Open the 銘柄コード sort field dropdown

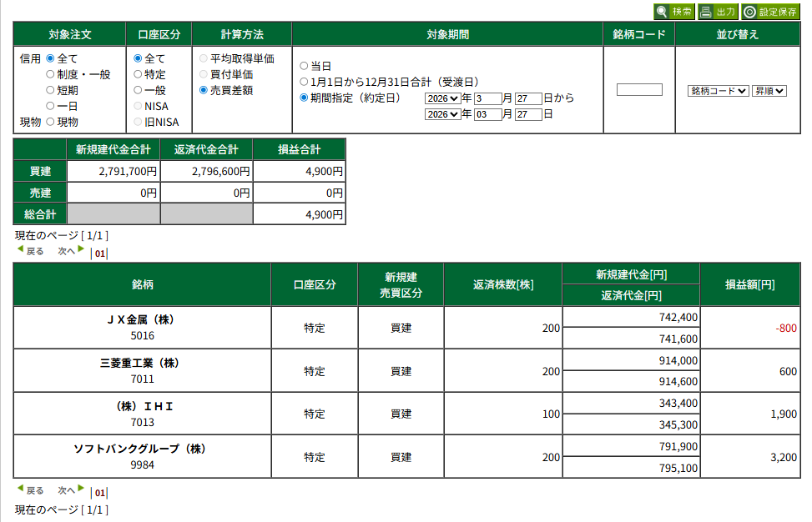(718, 91)
